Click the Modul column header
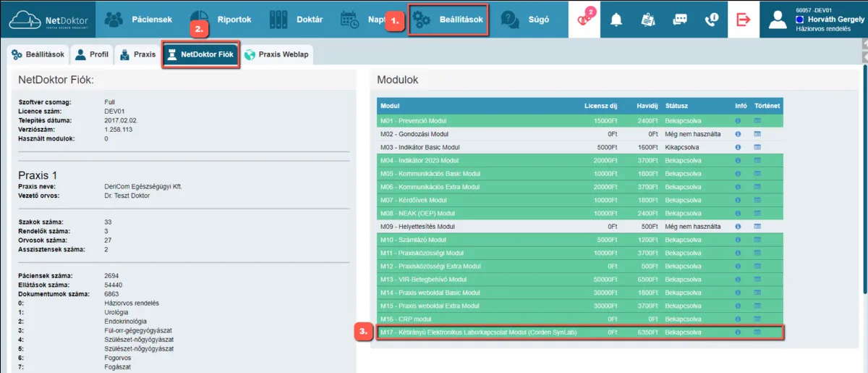The width and height of the screenshot is (868, 373). click(391, 106)
